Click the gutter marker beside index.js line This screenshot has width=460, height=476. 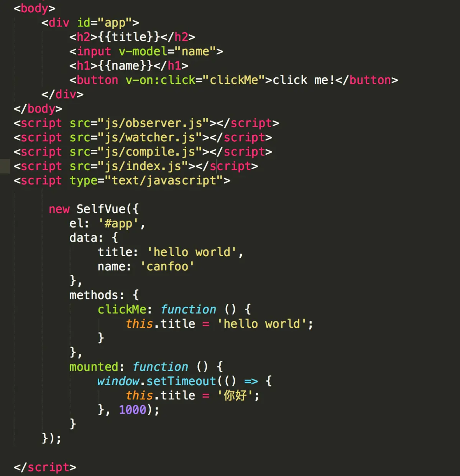point(5,166)
